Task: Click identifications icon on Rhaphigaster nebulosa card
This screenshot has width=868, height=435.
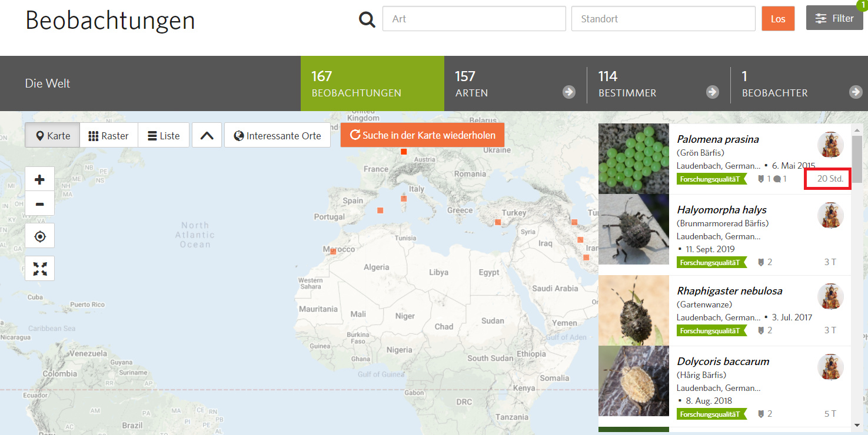Action: click(x=761, y=330)
